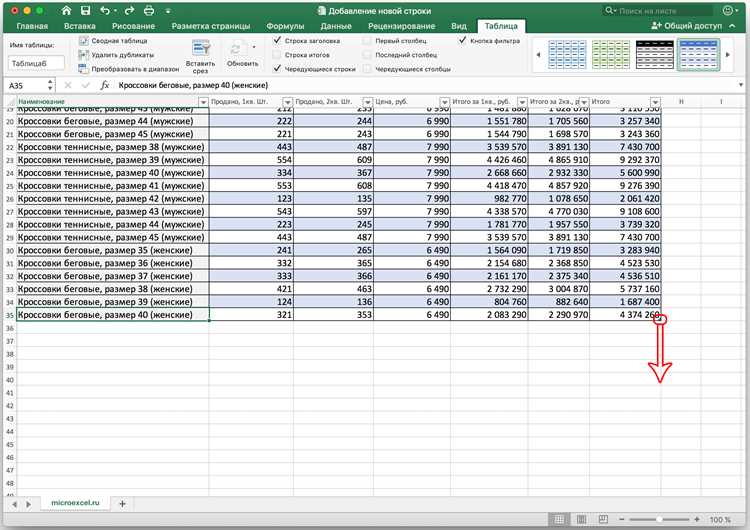Click the Name Box showing A35
This screenshot has width=750, height=530.
pyautogui.click(x=27, y=85)
